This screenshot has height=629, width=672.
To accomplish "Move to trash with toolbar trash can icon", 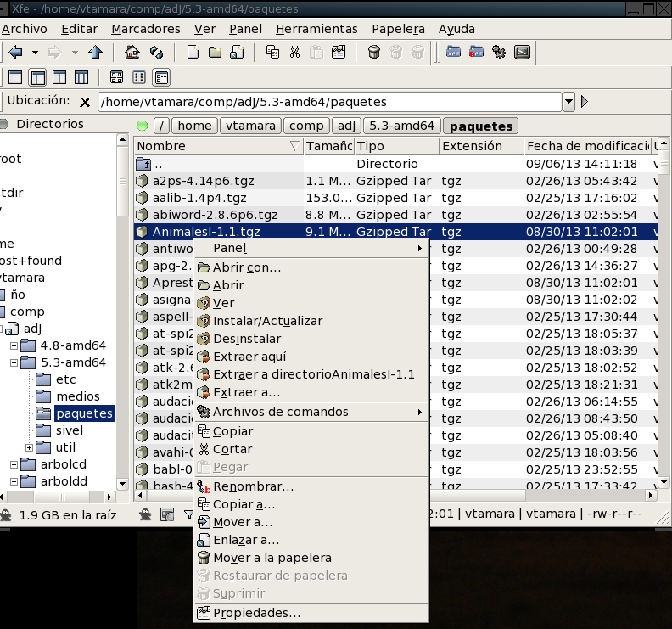I will [374, 53].
